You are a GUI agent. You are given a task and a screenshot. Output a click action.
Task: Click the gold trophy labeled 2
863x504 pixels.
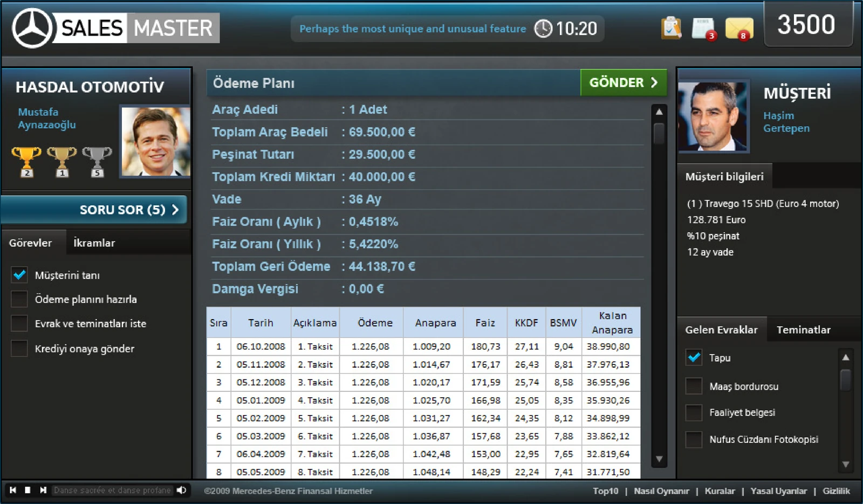coord(26,162)
